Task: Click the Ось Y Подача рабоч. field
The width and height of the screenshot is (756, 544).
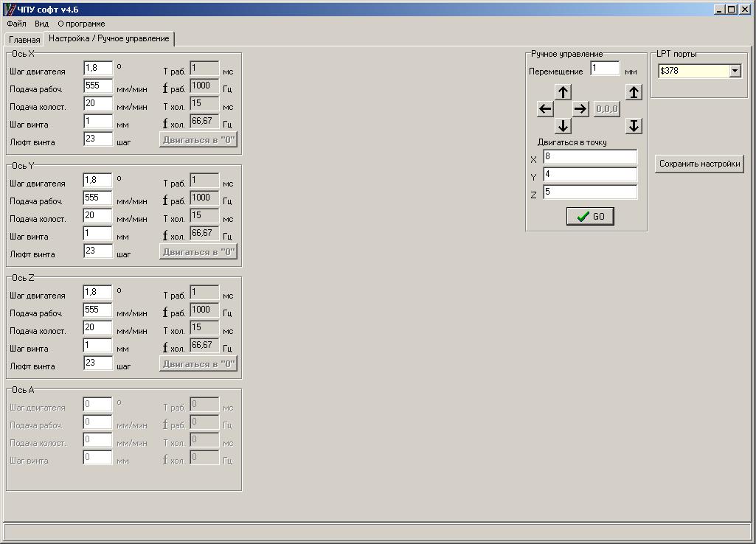Action: pos(98,198)
